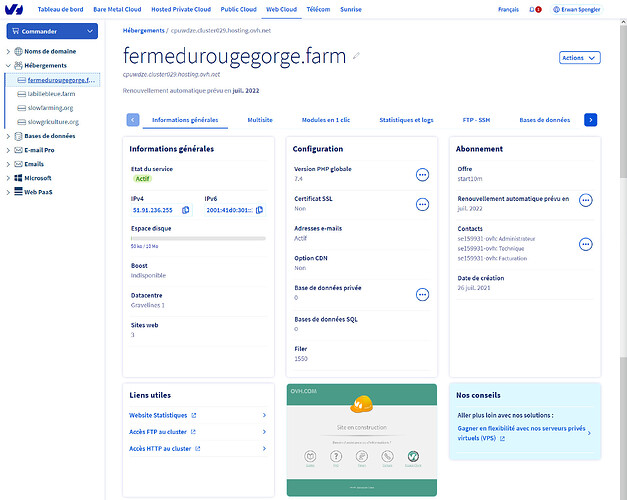Click the E-mail Pro envelope icon
The height and width of the screenshot is (500, 627).
(18, 150)
